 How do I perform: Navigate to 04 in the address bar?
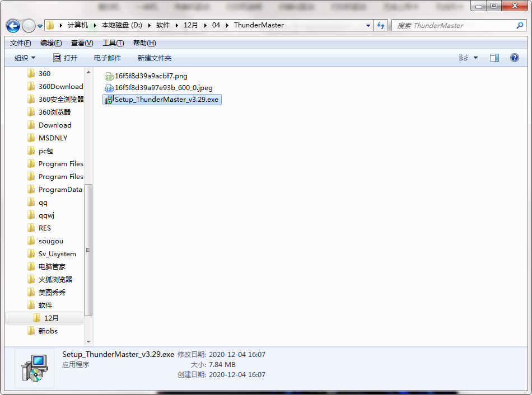point(216,25)
